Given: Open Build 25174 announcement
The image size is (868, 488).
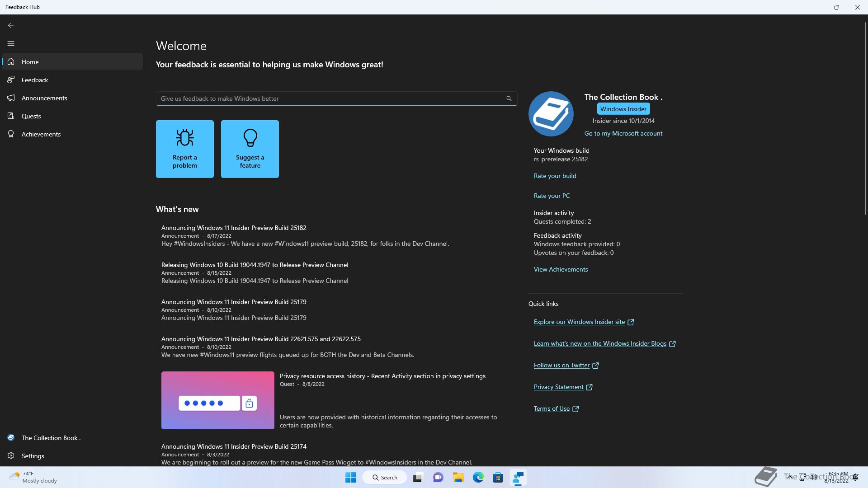Looking at the screenshot, I should tap(336, 454).
